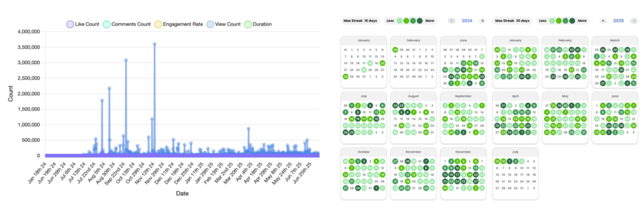Select day 20 in January 2024 calendar
The image size is (644, 221).
(x=382, y=63)
